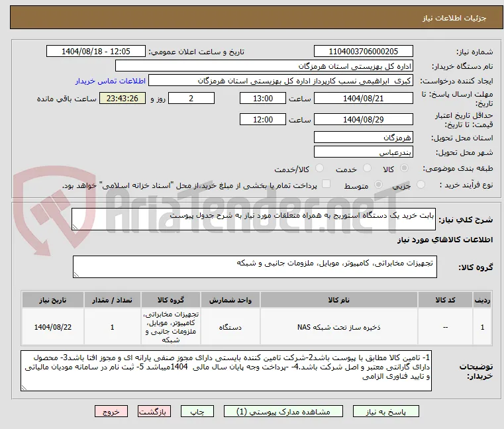This screenshot has height=429, width=504.
Task: Click the ذخیره ساز تحت شبکه NAS cell
Action: pos(339,327)
